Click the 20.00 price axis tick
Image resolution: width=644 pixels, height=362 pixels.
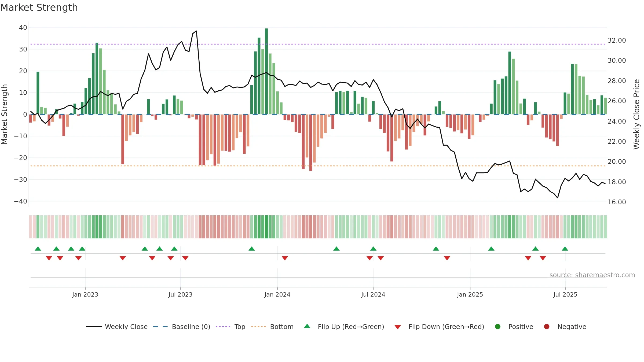point(617,162)
